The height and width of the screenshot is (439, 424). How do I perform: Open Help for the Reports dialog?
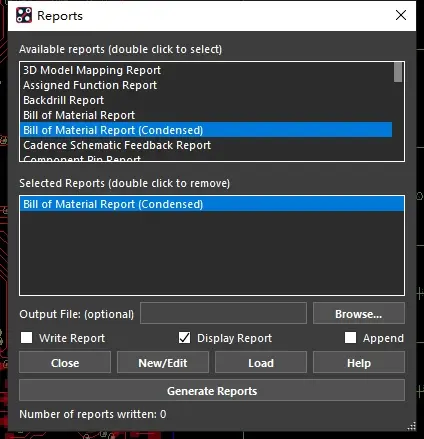coord(359,362)
